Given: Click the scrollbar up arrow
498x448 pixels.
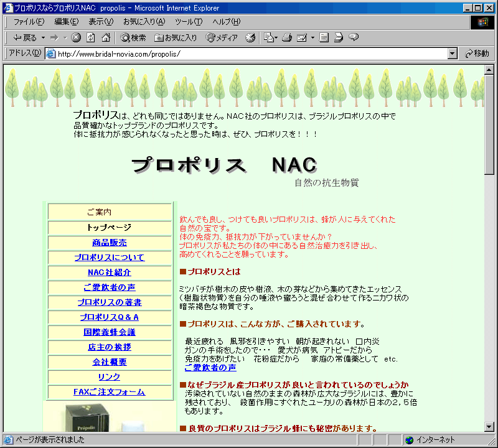Looking at the screenshot, I should (x=489, y=70).
